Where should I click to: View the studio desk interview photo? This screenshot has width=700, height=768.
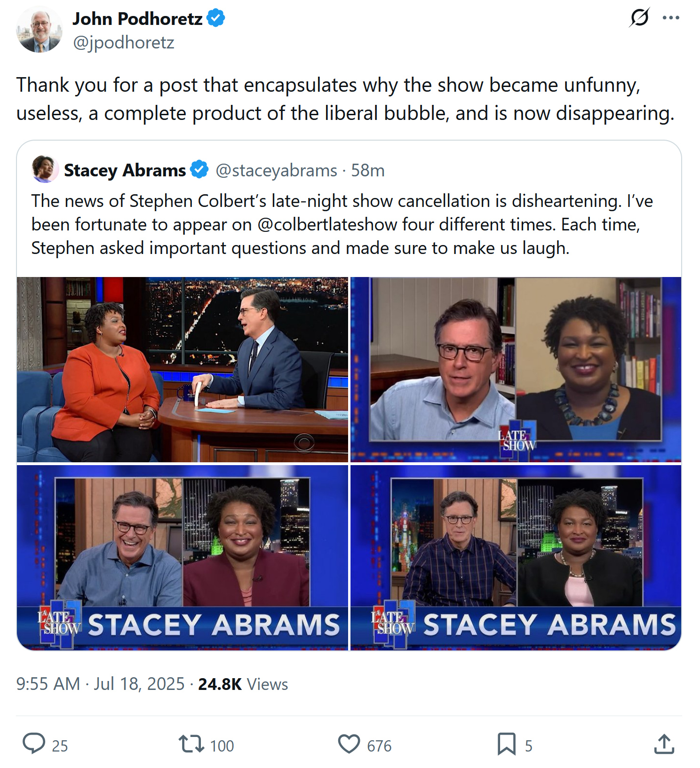[183, 370]
